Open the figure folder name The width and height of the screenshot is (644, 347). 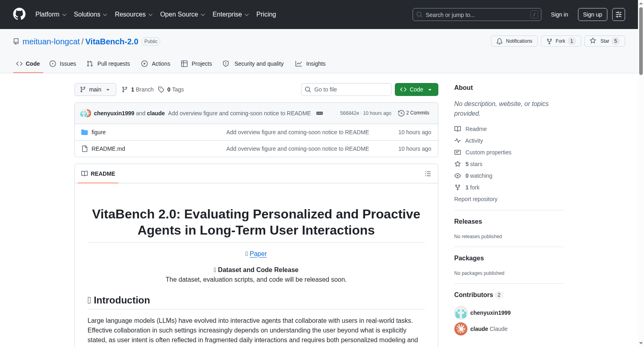99,132
